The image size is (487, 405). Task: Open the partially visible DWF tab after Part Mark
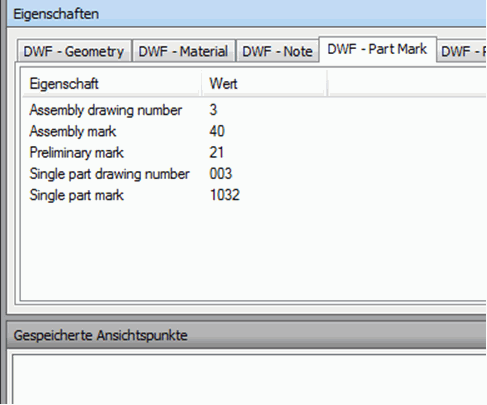pyautogui.click(x=462, y=51)
